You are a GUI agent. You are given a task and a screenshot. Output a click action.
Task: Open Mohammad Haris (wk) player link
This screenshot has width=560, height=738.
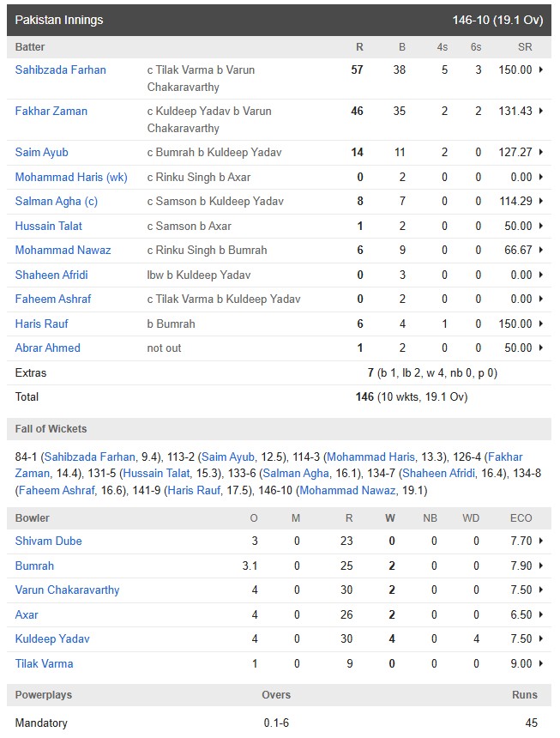tap(70, 178)
